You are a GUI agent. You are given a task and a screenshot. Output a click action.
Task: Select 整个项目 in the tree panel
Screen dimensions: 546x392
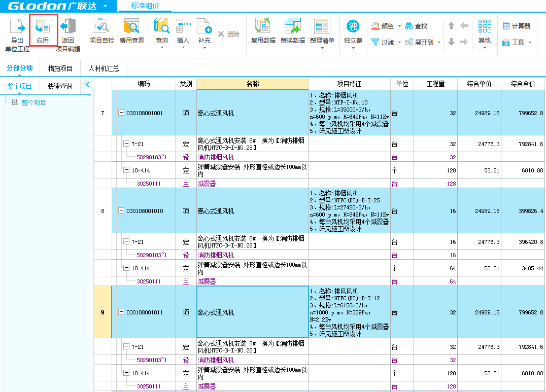coord(33,102)
